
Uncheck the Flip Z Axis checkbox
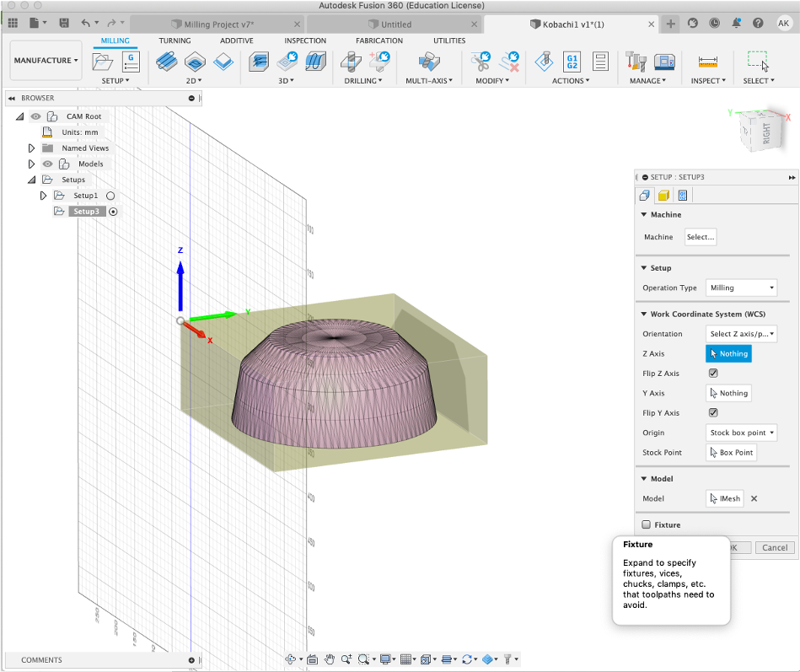[x=713, y=374]
